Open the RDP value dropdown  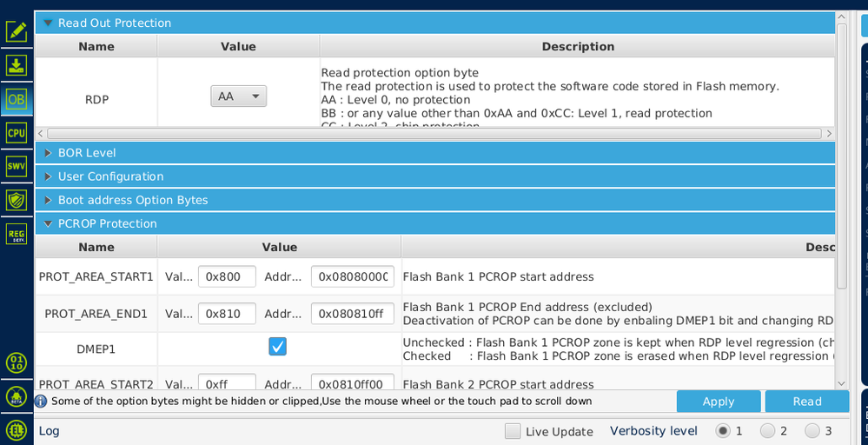pos(238,96)
